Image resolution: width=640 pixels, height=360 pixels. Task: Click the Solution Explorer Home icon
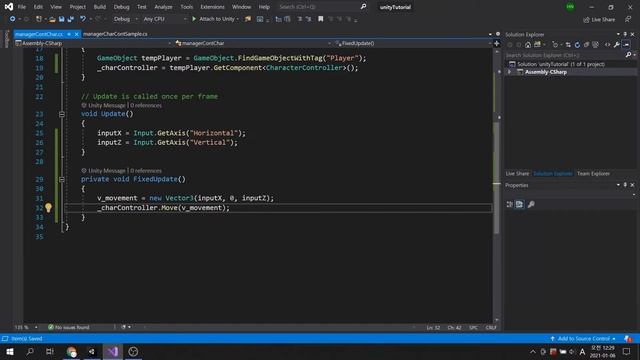pyautogui.click(x=528, y=44)
